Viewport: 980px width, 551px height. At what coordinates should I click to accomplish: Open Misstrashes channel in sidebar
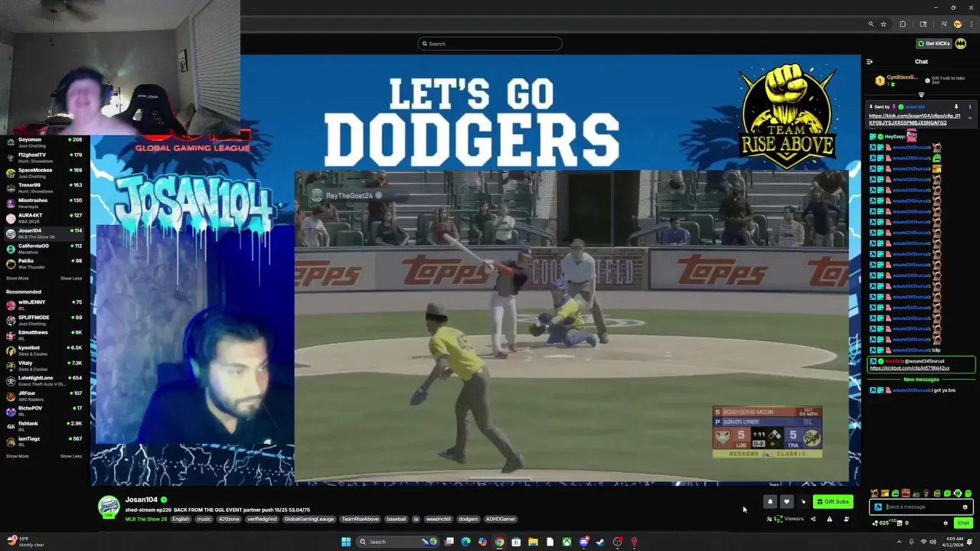[44, 203]
